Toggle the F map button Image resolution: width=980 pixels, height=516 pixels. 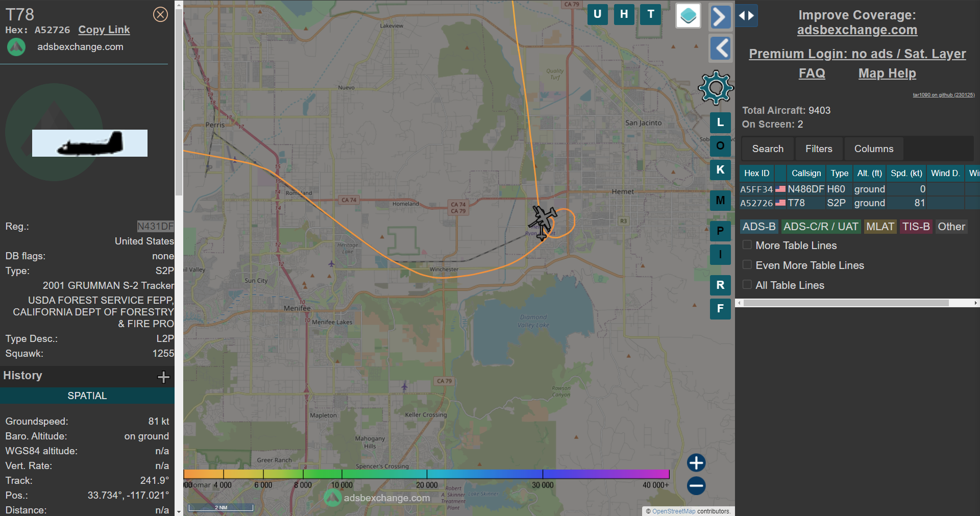720,308
